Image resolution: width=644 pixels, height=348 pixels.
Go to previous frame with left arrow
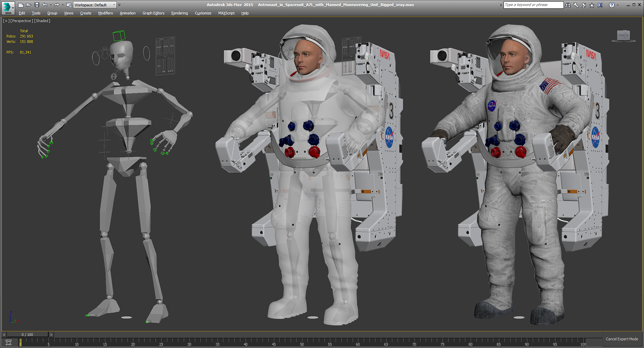[3, 335]
